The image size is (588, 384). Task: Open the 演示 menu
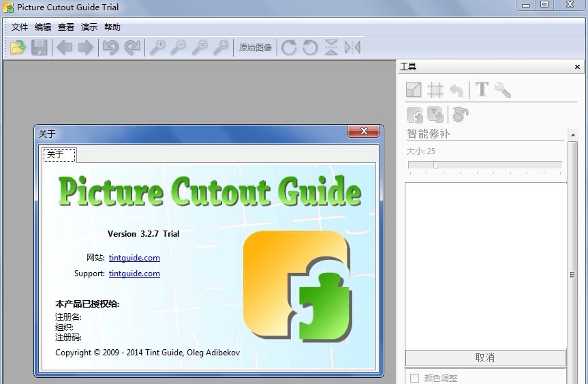click(x=89, y=27)
